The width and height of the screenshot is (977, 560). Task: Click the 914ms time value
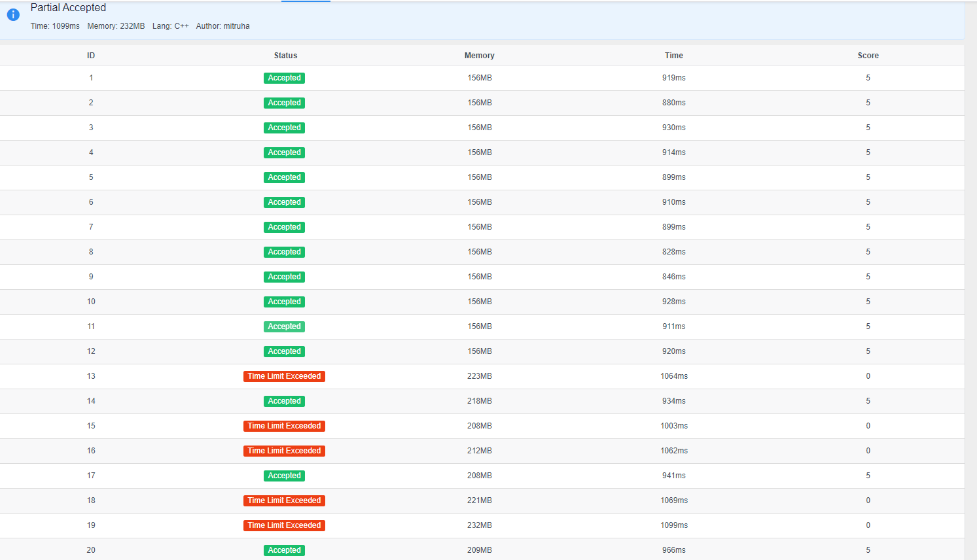coord(674,152)
